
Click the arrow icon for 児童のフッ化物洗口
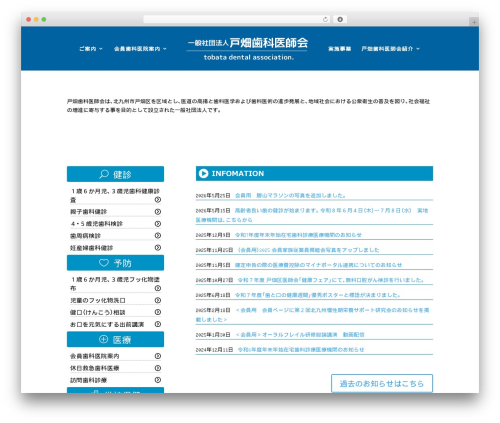(x=158, y=300)
